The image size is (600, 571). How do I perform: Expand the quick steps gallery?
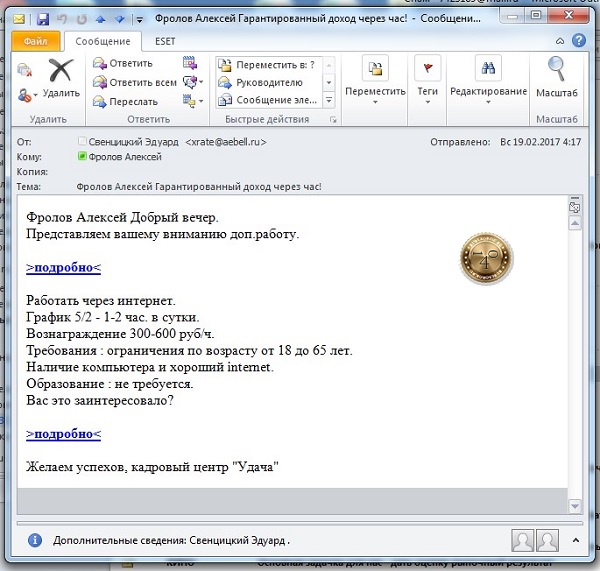(x=329, y=100)
